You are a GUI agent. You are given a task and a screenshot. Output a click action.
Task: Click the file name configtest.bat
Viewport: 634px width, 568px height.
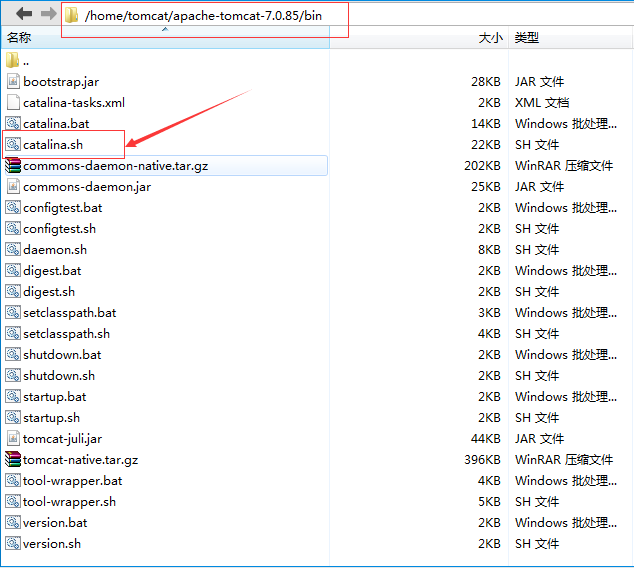pyautogui.click(x=63, y=208)
